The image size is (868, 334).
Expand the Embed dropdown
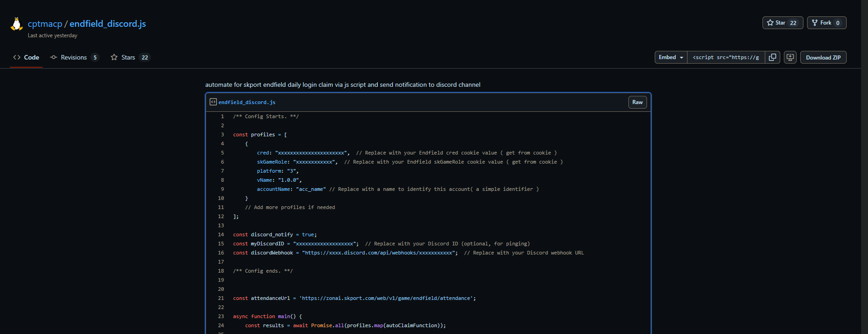click(671, 57)
